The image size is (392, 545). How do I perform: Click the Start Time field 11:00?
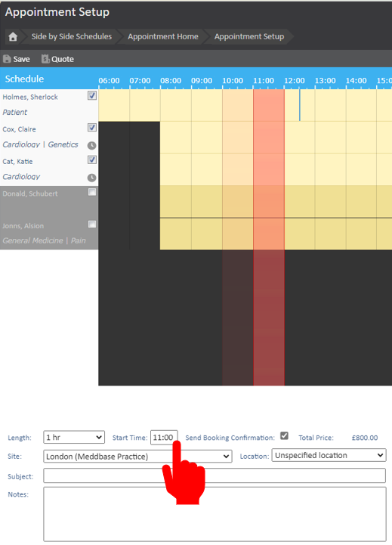164,437
